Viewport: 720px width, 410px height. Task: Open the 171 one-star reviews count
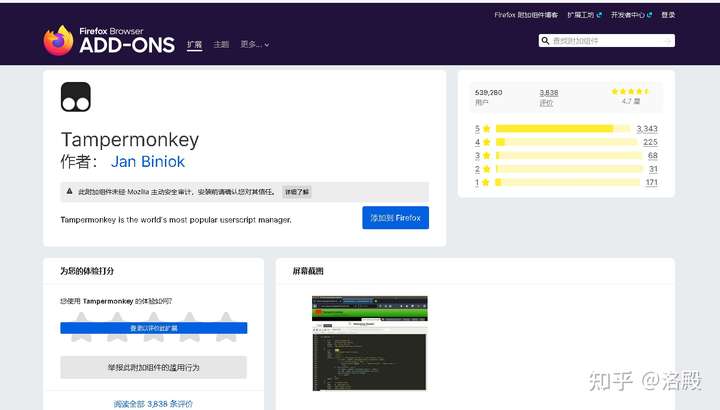(652, 182)
